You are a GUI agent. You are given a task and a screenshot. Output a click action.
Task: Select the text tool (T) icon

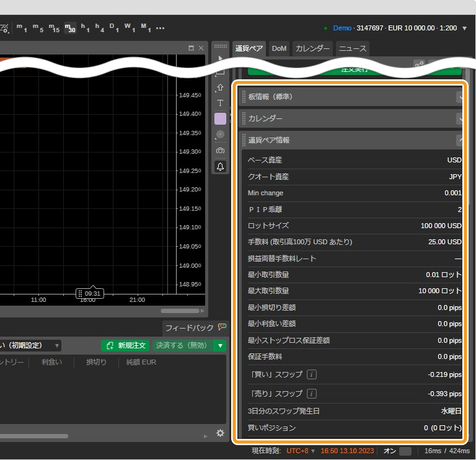221,103
